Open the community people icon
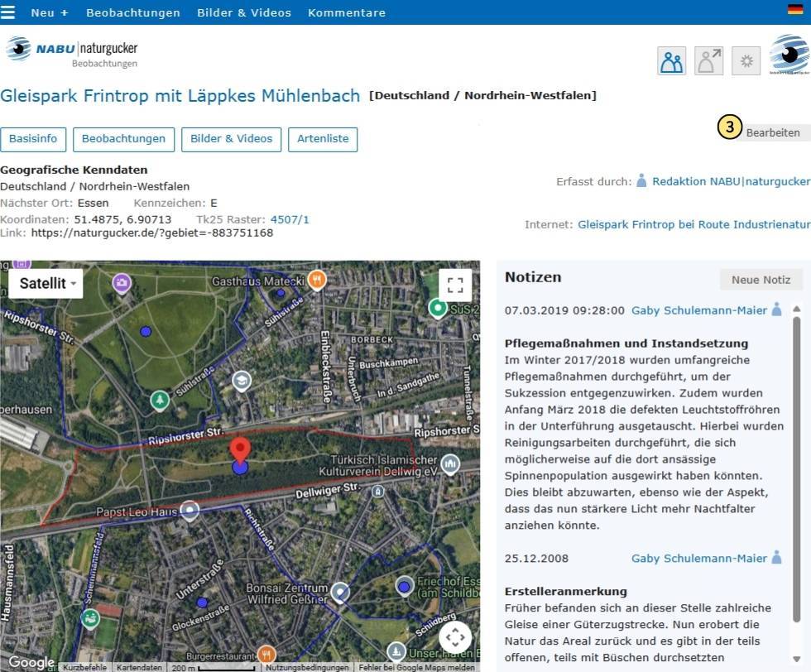Screen dimensions: 811x672 671,61
